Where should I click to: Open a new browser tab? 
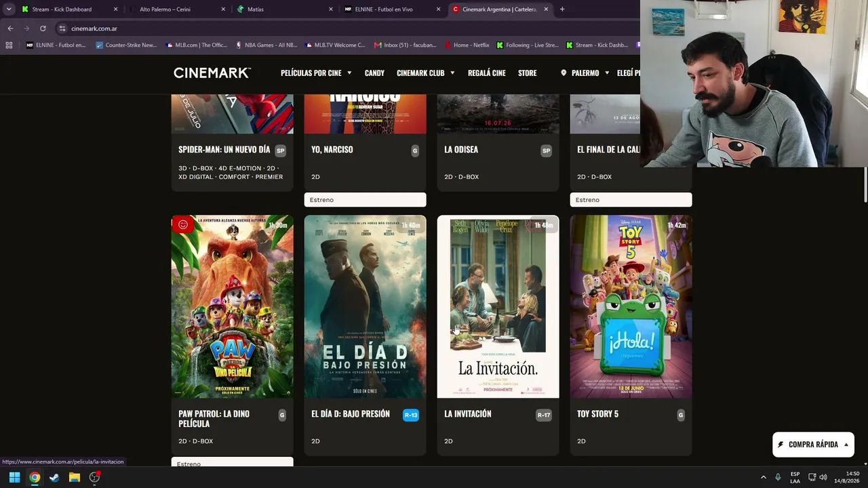pos(562,9)
